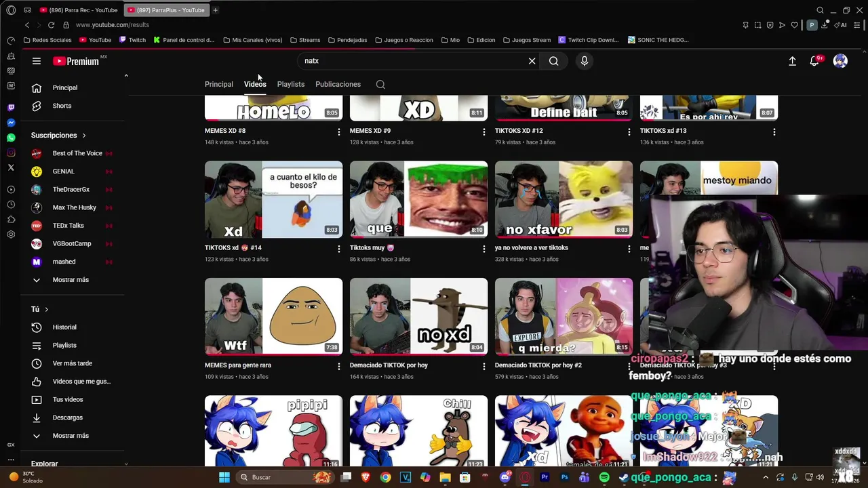This screenshot has height=488, width=868.
Task: Open Demaciado TIKTOK por hoy #2 title
Action: coord(538,365)
